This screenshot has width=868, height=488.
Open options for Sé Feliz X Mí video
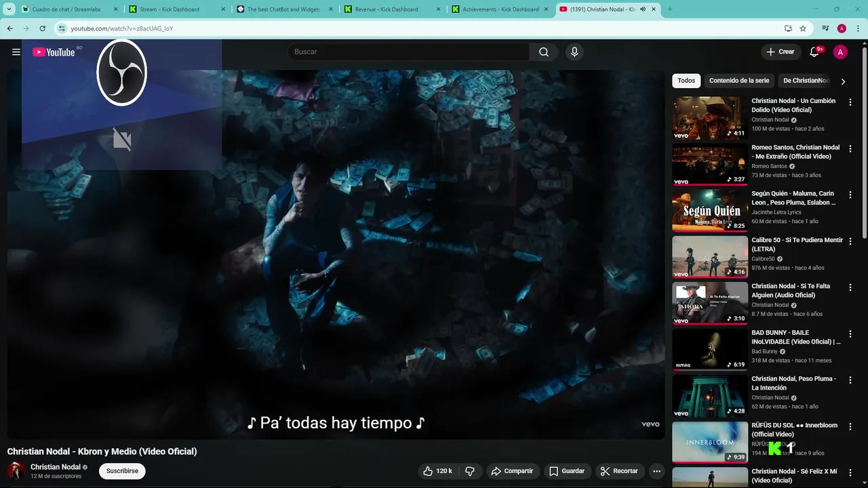(850, 473)
